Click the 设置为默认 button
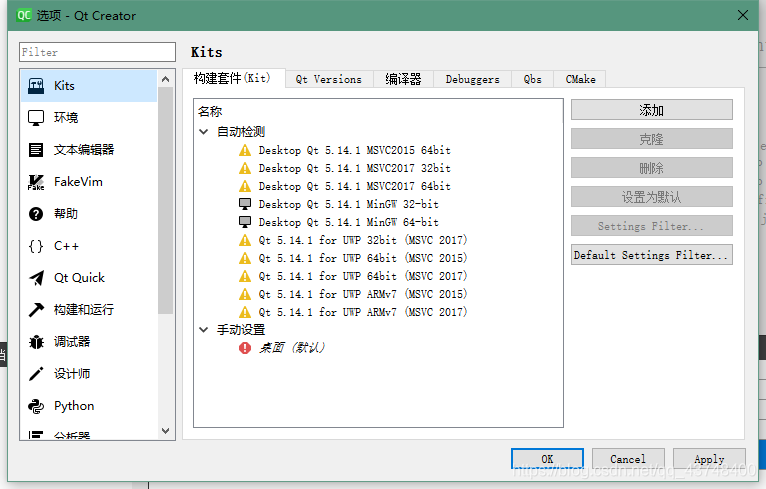The image size is (766, 489). point(652,197)
